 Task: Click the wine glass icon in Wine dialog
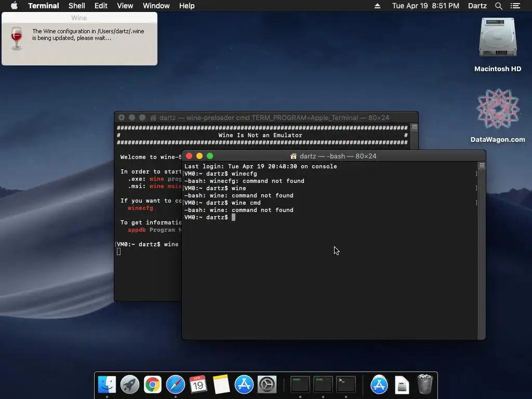[16, 38]
